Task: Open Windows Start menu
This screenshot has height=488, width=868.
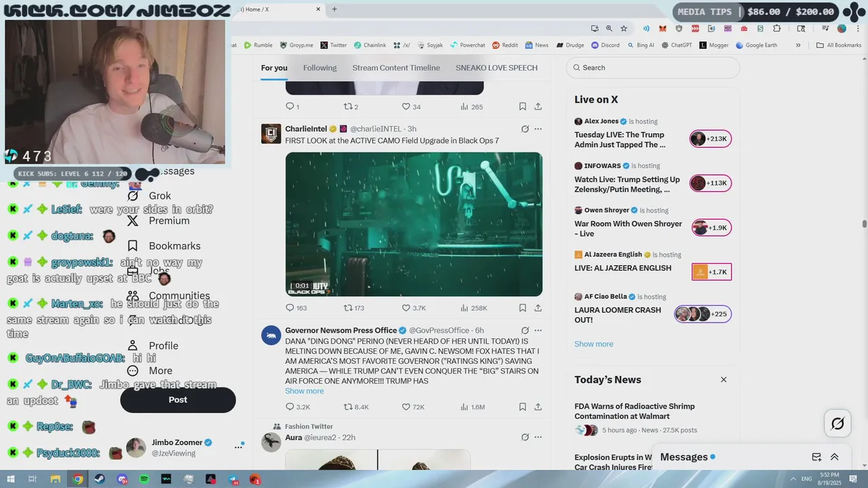Action: tap(11, 479)
